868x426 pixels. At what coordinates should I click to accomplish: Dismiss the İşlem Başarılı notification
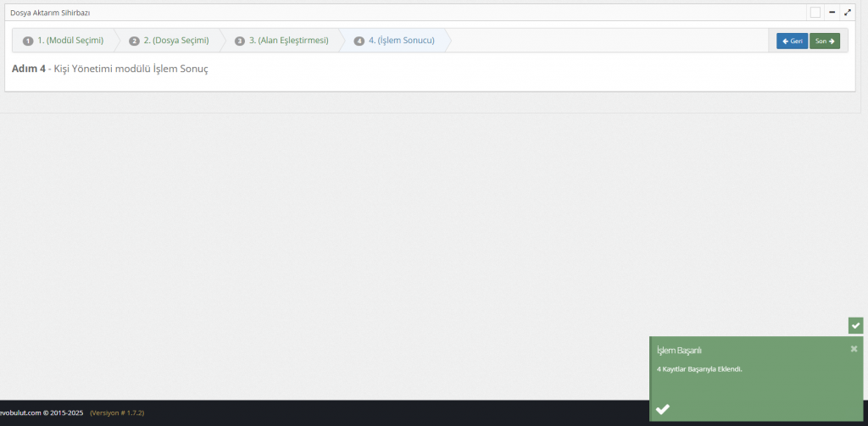click(x=854, y=348)
